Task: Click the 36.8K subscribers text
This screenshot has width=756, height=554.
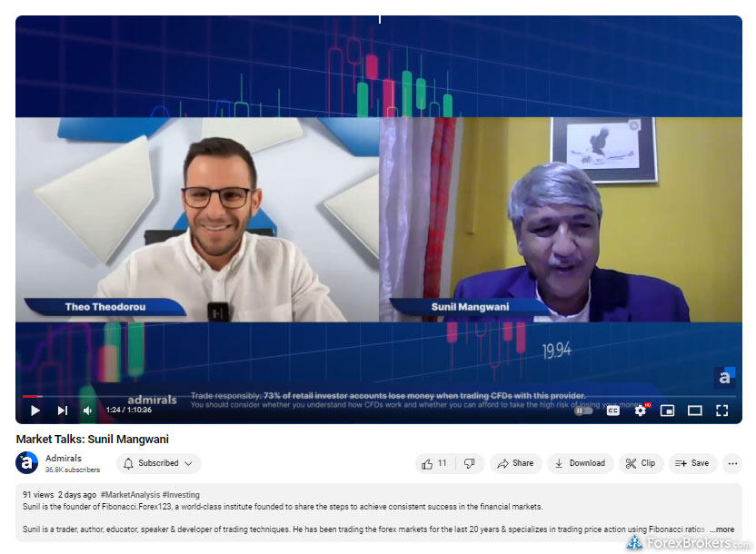Action: [x=73, y=470]
